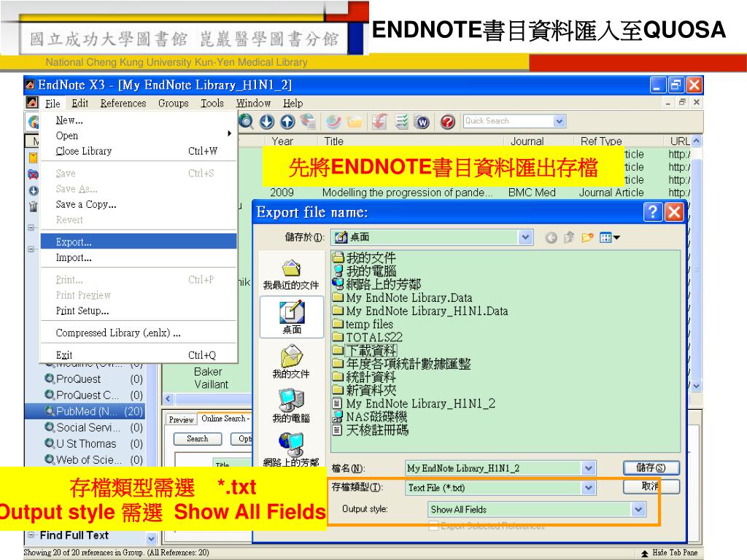Click the Open File folder toolbar icon

coord(355,122)
